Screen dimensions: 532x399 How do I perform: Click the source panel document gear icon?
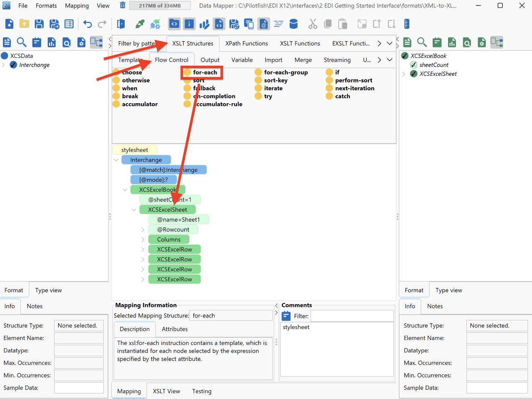pos(81,42)
